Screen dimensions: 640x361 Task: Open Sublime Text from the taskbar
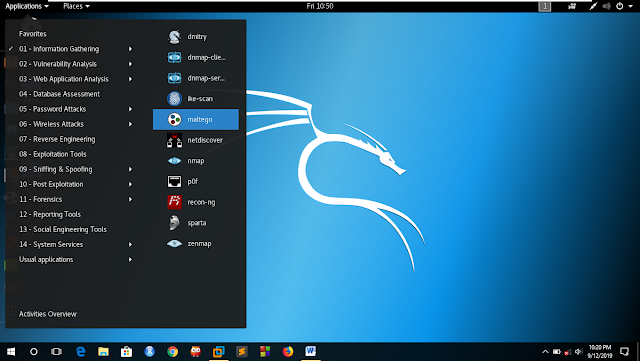click(242, 352)
